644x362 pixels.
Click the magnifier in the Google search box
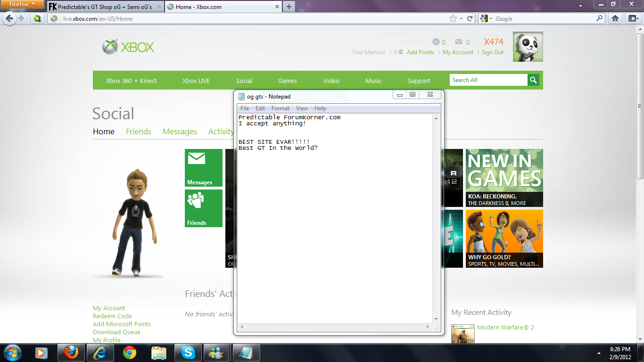coord(600,18)
